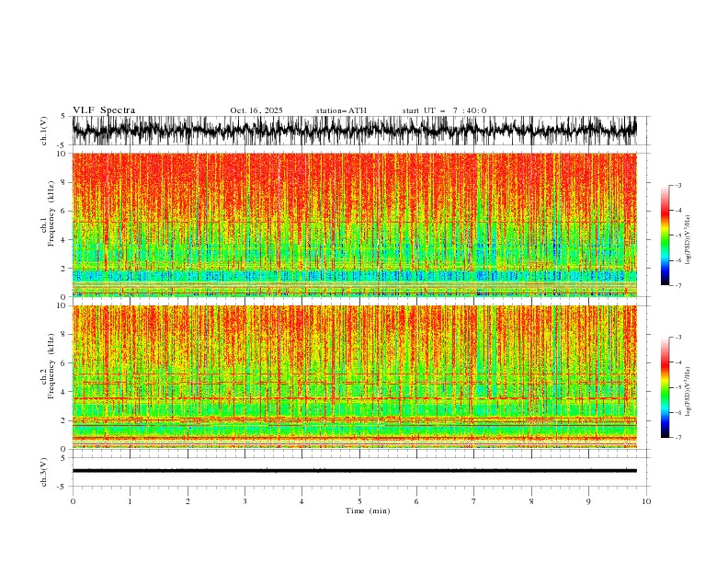
Task: Click the time axis tick label '1'
Action: coord(130,501)
